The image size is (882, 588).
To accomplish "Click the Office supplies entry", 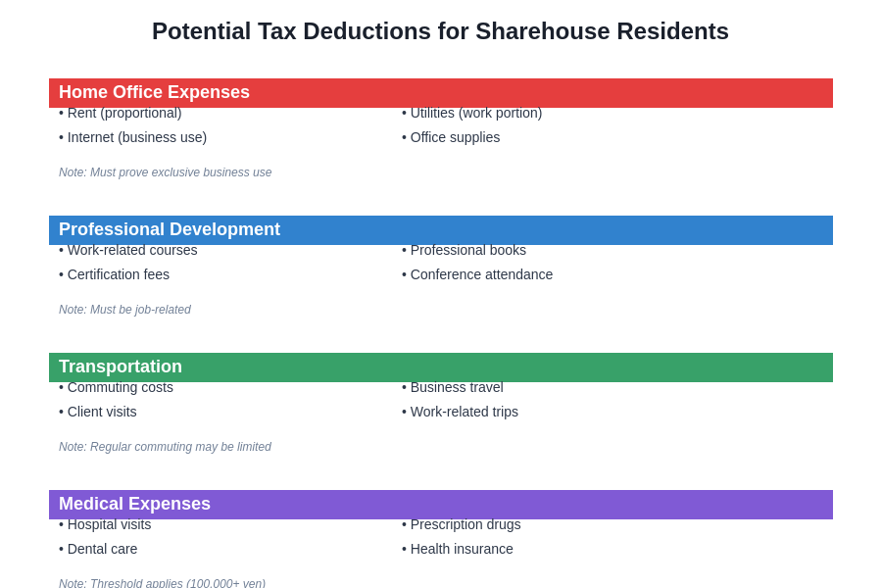I will coord(451,137).
